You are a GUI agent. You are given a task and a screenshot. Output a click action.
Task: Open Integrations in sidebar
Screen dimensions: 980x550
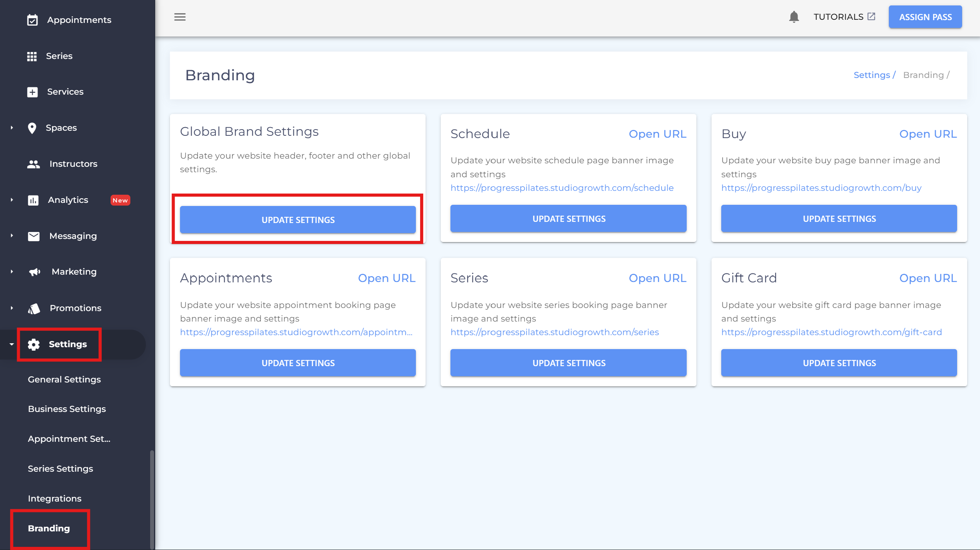pyautogui.click(x=55, y=498)
